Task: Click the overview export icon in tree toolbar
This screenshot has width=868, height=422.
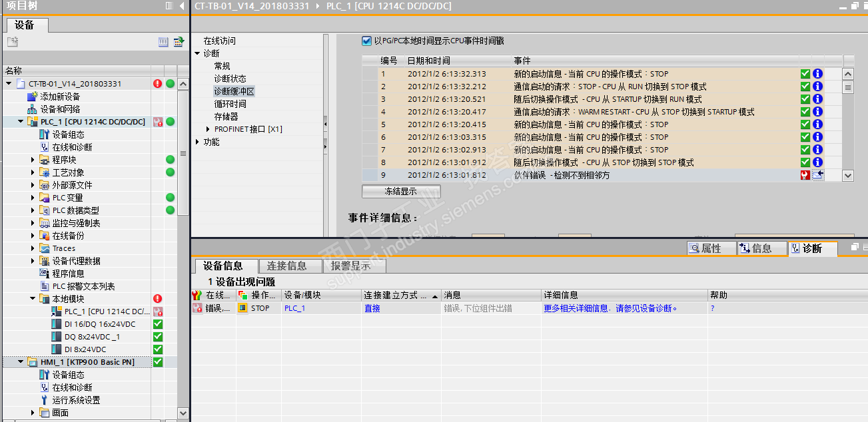Action: pyautogui.click(x=179, y=42)
